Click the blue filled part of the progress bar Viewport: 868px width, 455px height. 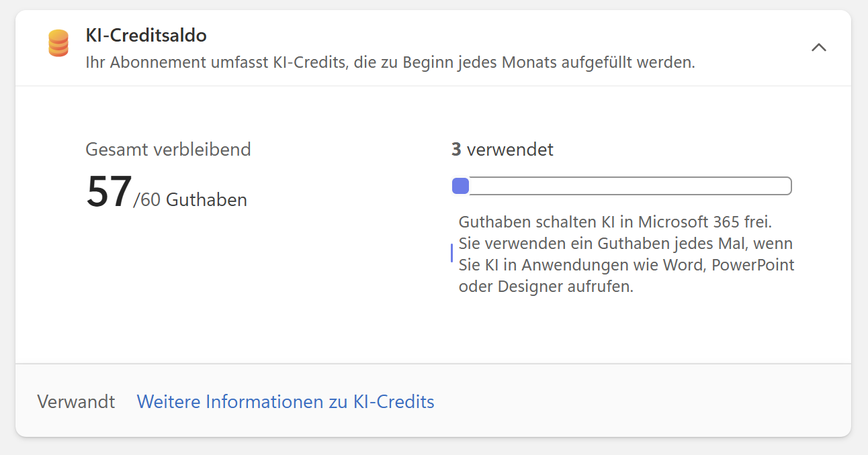point(461,186)
